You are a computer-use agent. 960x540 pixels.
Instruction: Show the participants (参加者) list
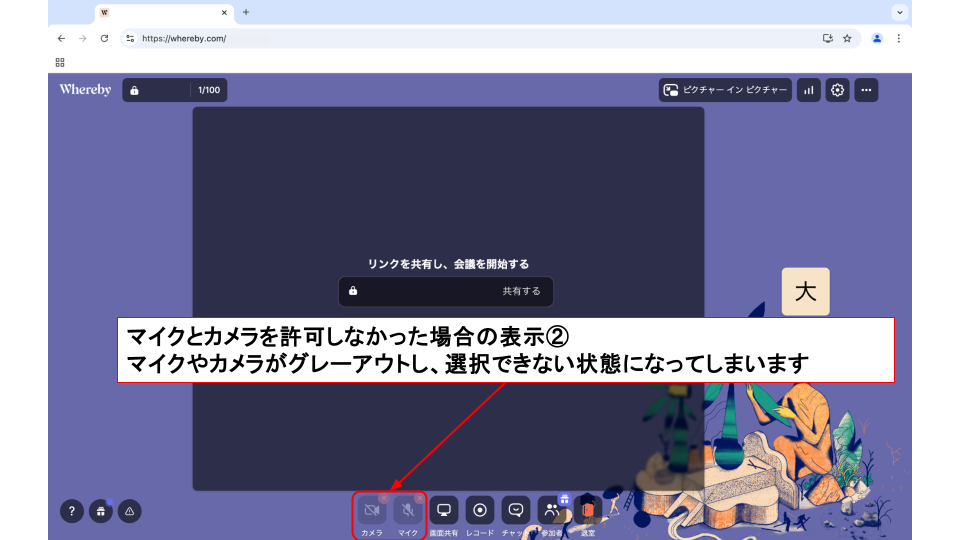(x=552, y=511)
